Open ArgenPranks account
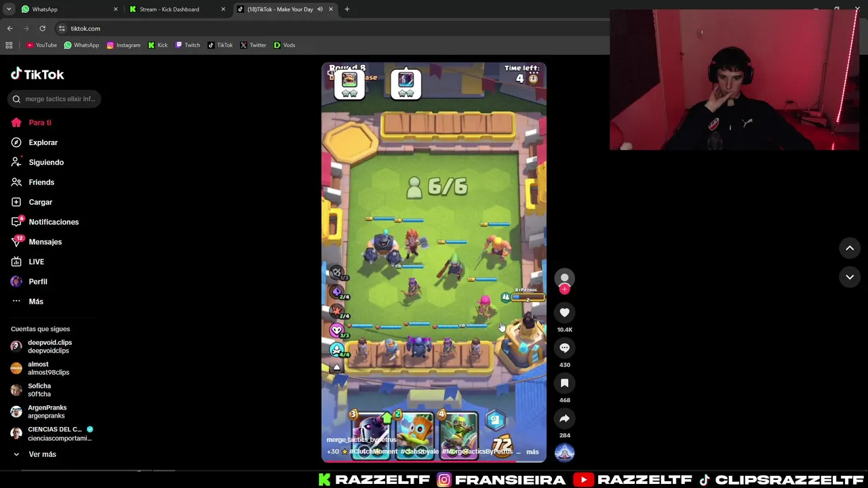The image size is (868, 488). coord(47,411)
